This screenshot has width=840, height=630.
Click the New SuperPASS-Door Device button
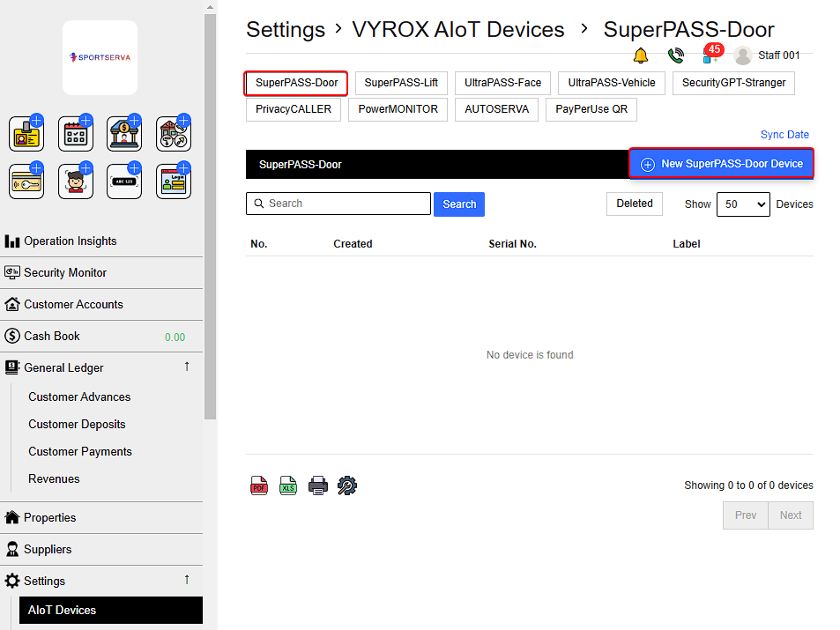pyautogui.click(x=721, y=164)
